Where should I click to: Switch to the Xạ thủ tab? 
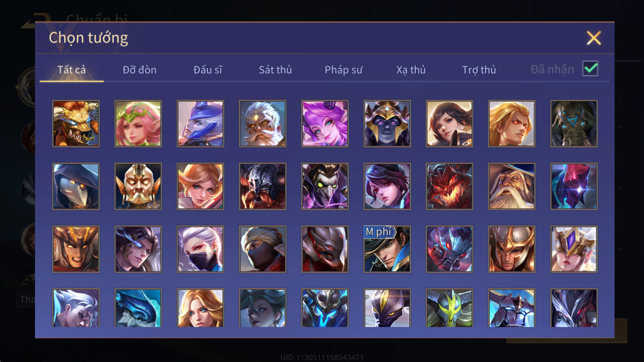pos(411,70)
